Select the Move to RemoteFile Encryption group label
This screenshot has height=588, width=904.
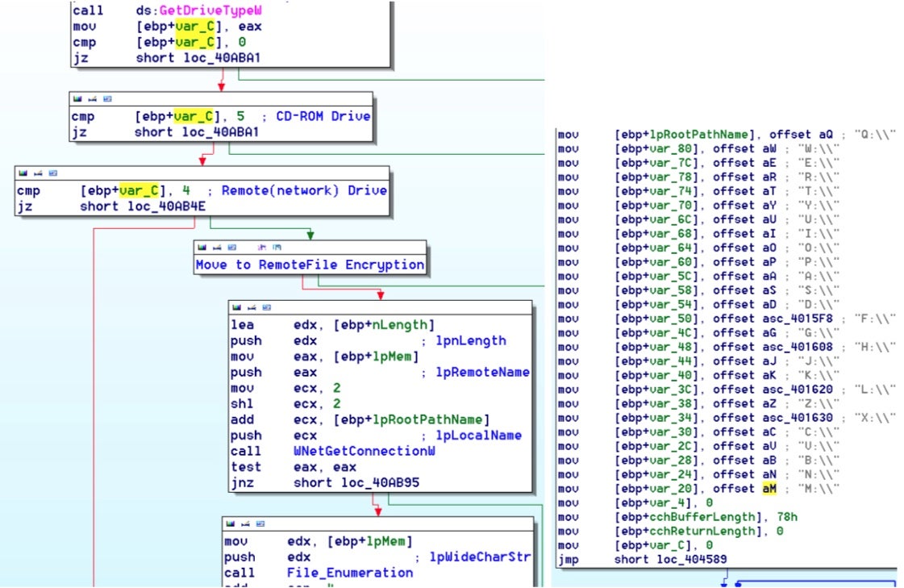(x=310, y=265)
